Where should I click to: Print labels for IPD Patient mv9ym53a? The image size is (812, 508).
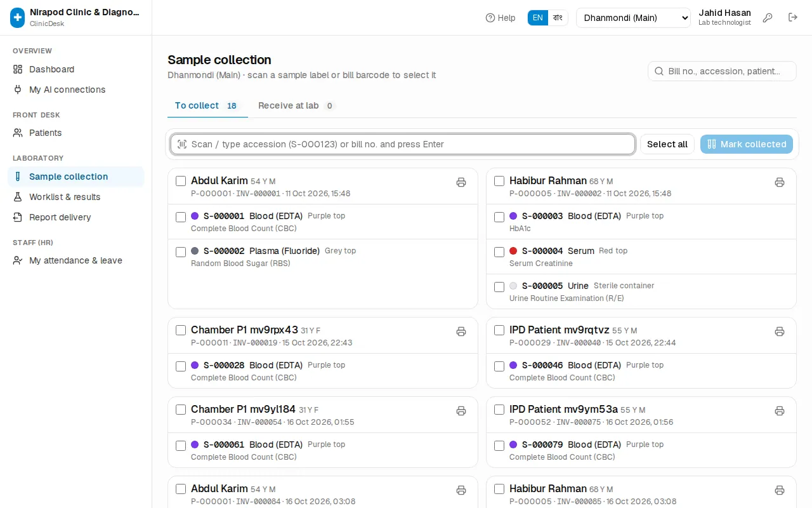(x=780, y=411)
